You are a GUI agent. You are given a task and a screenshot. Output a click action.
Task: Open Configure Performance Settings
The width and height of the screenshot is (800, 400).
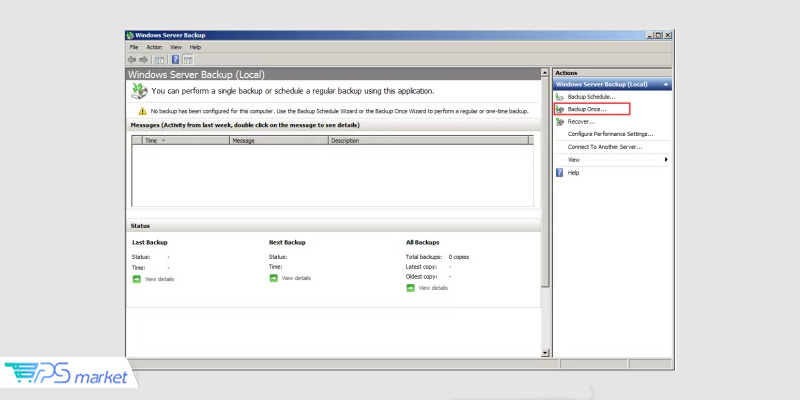[610, 134]
